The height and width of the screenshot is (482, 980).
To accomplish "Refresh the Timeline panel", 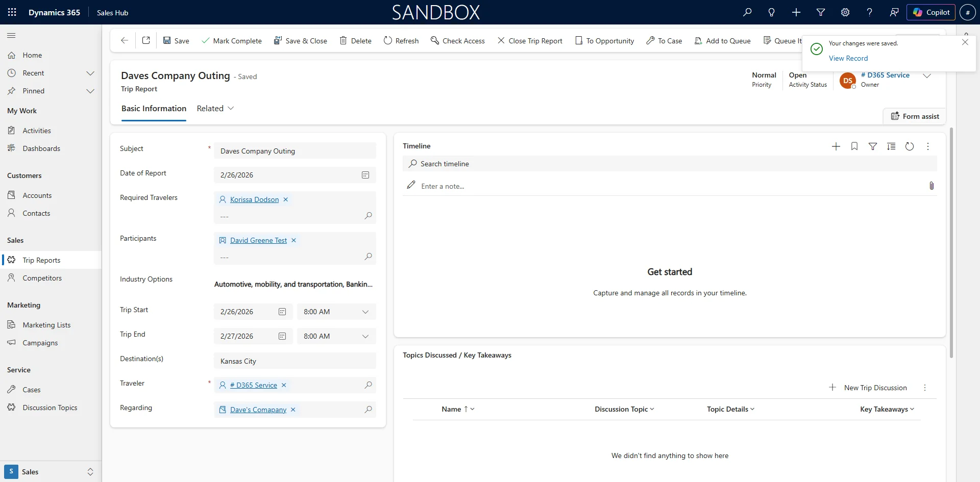I will click(x=910, y=146).
